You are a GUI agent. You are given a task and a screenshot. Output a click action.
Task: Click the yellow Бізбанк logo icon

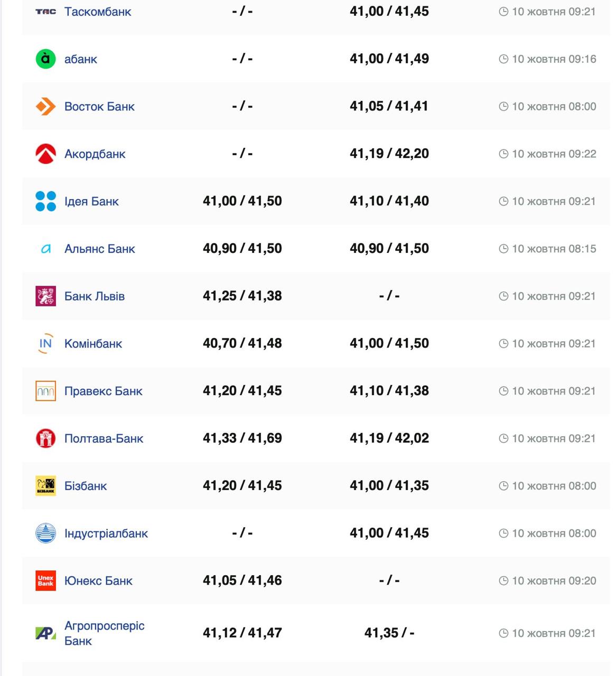tap(45, 486)
